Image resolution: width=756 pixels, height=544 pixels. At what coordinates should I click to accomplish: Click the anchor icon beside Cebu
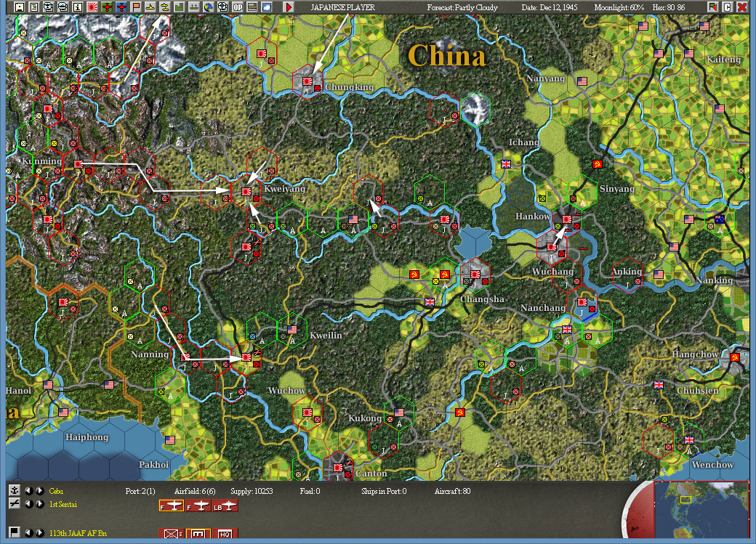15,490
